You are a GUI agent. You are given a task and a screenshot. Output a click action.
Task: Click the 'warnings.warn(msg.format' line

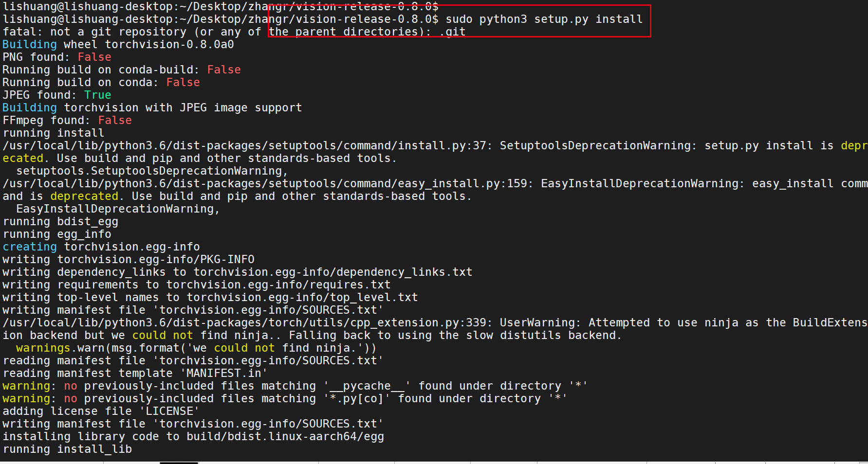(196, 348)
